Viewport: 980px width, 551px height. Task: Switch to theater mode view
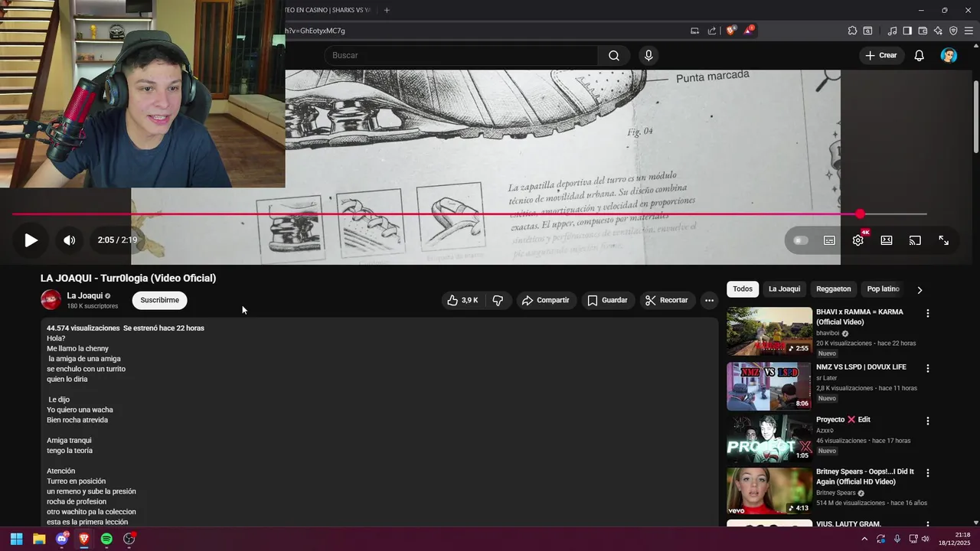point(887,240)
